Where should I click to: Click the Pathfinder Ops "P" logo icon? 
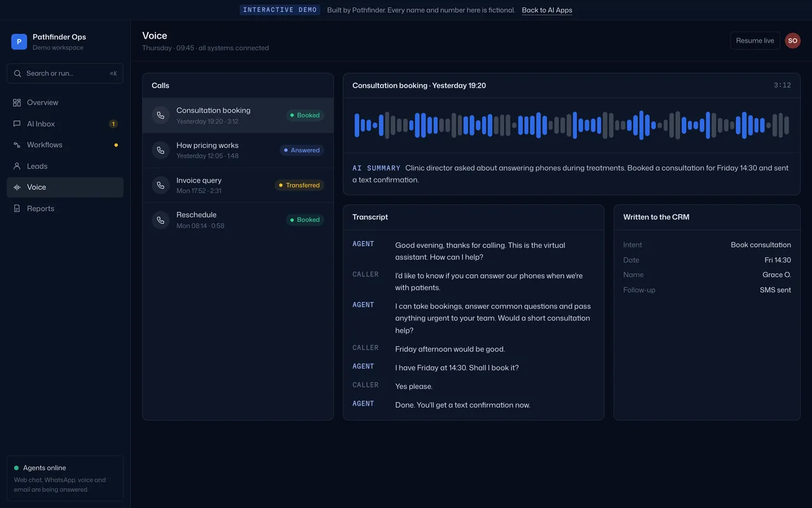pyautogui.click(x=19, y=42)
